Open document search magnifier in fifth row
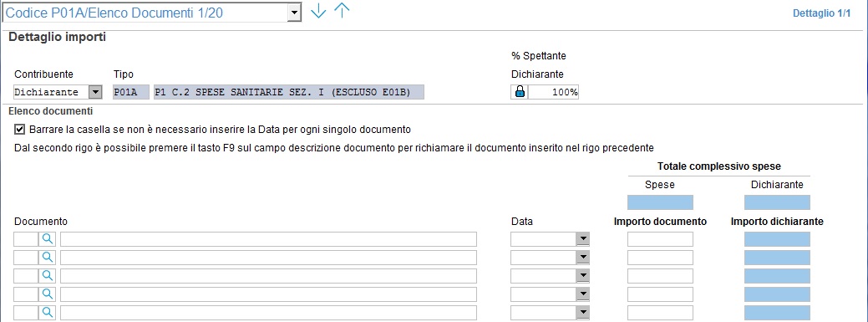The width and height of the screenshot is (868, 322). pyautogui.click(x=48, y=312)
